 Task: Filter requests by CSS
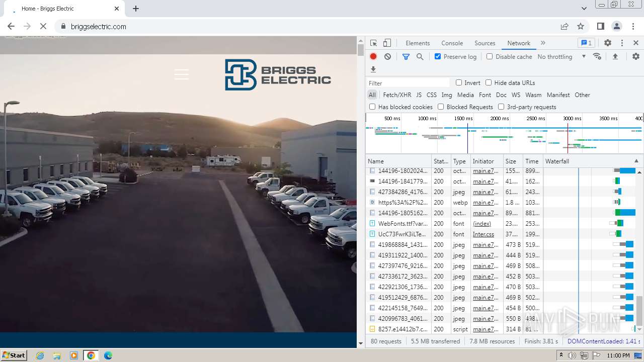point(432,95)
